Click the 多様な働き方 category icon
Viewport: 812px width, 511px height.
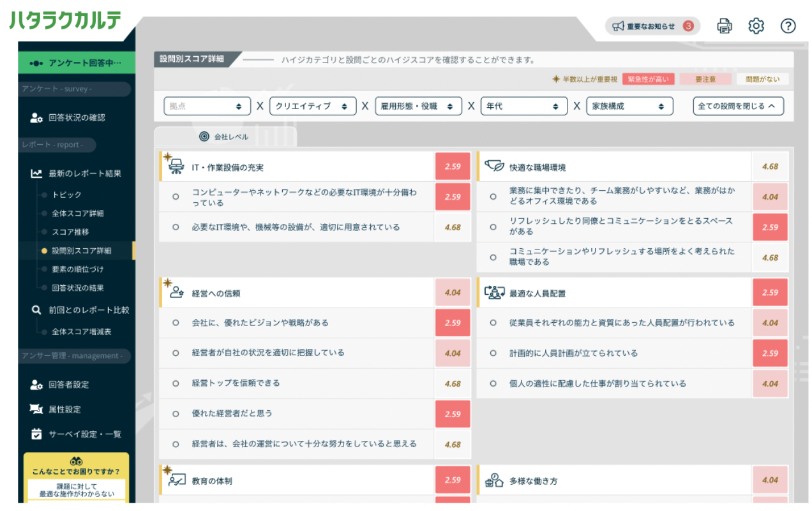(x=494, y=480)
